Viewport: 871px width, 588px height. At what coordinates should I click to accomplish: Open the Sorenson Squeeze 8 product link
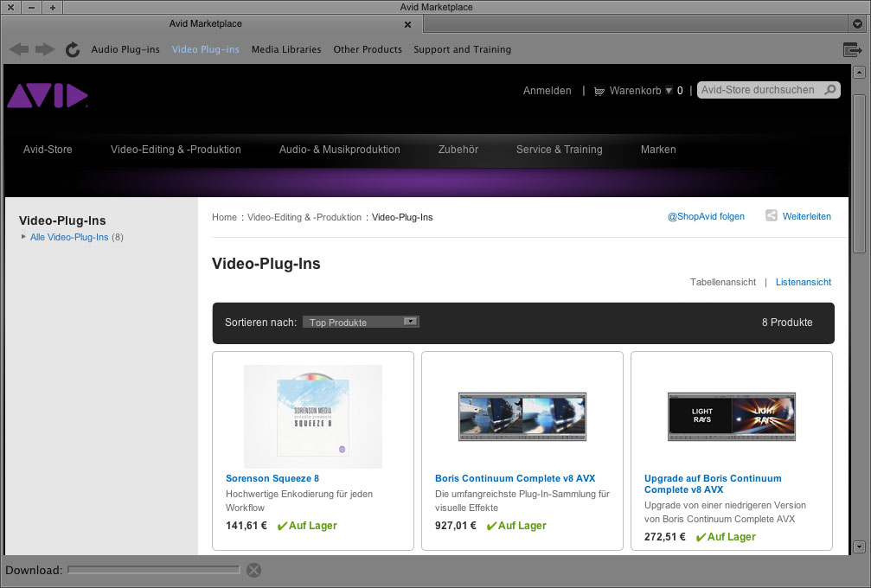point(272,478)
